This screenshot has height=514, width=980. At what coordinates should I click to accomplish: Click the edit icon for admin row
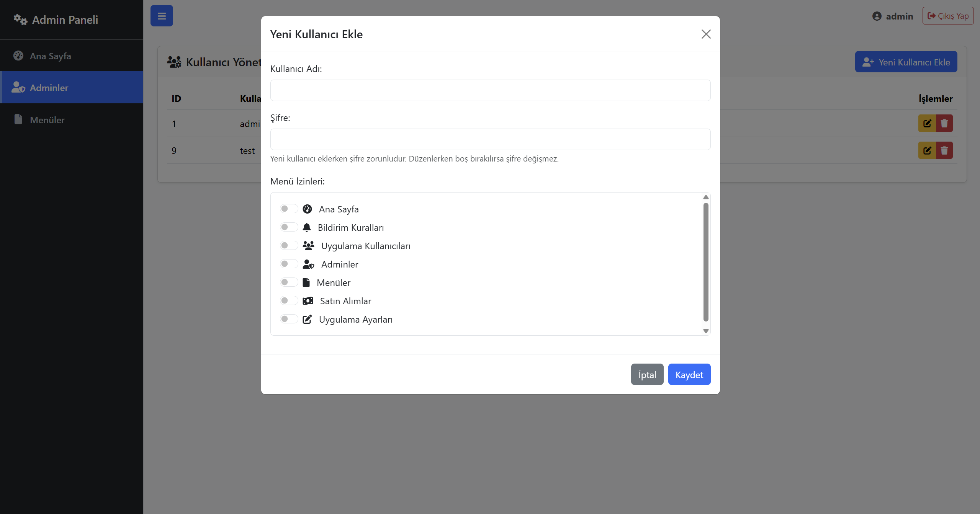927,124
